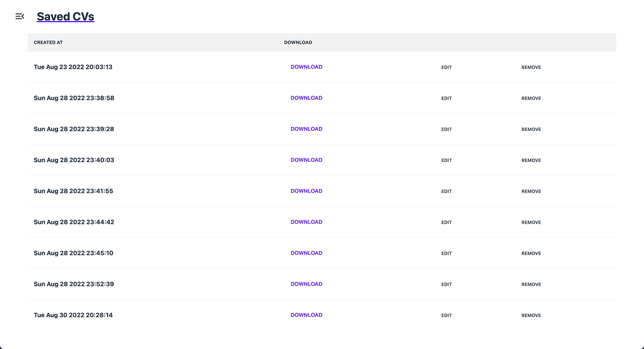644x349 pixels.
Task: Select the Tue Aug 23 2022 20:03:13 timestamp
Action: (73, 67)
